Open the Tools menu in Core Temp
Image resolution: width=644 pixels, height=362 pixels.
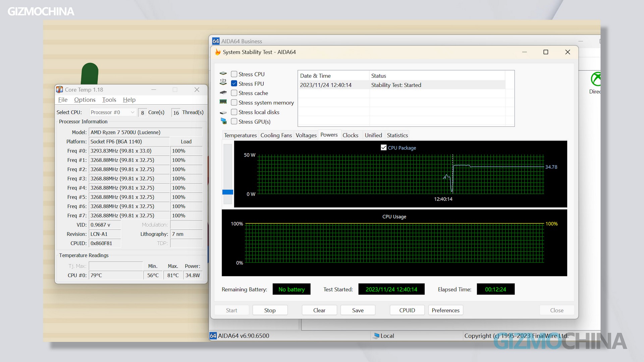[x=109, y=100]
